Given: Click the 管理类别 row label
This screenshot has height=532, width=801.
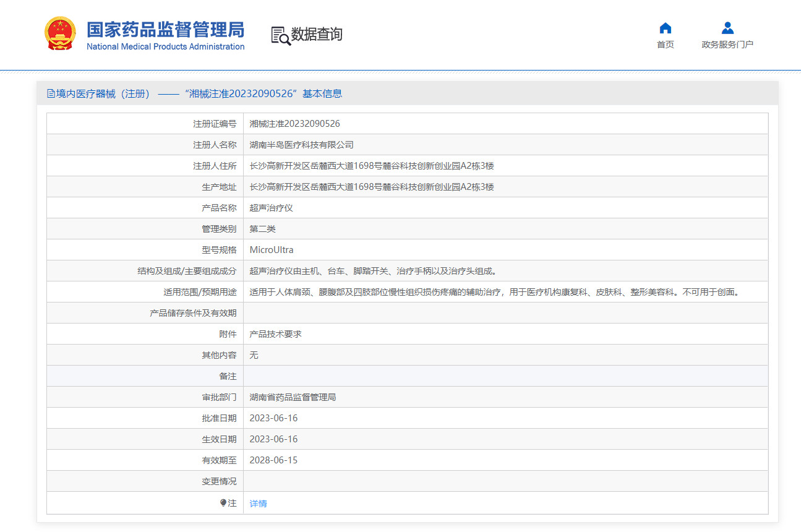Looking at the screenshot, I should pyautogui.click(x=219, y=229).
